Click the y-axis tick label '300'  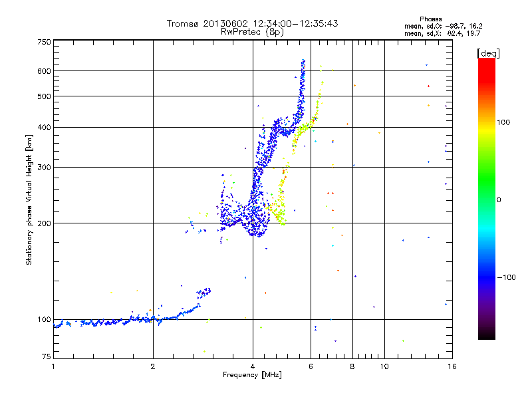click(x=44, y=167)
